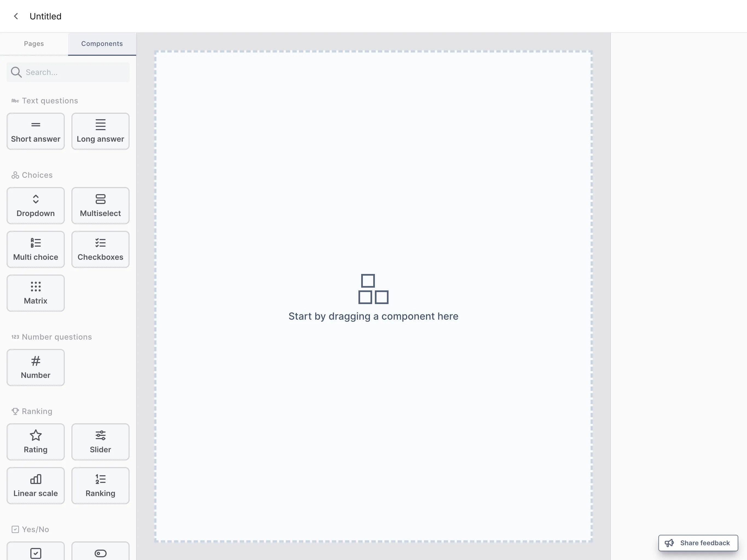Select the Short answer component
This screenshot has width=747, height=560.
[36, 132]
